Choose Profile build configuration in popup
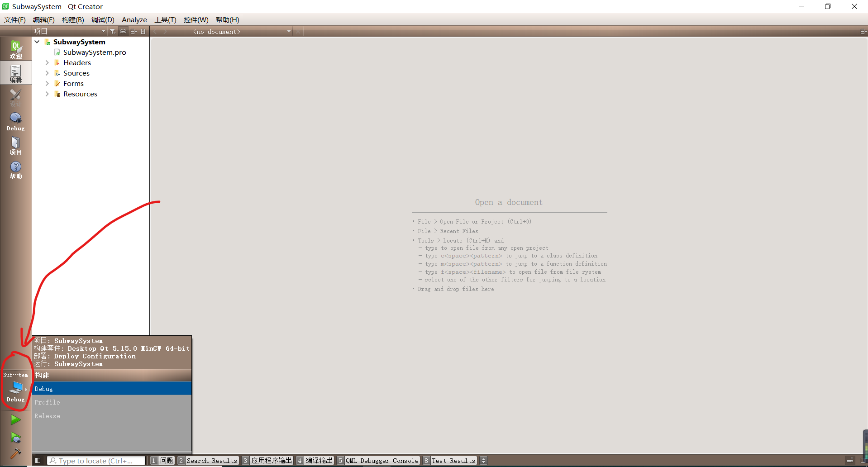 pyautogui.click(x=112, y=402)
